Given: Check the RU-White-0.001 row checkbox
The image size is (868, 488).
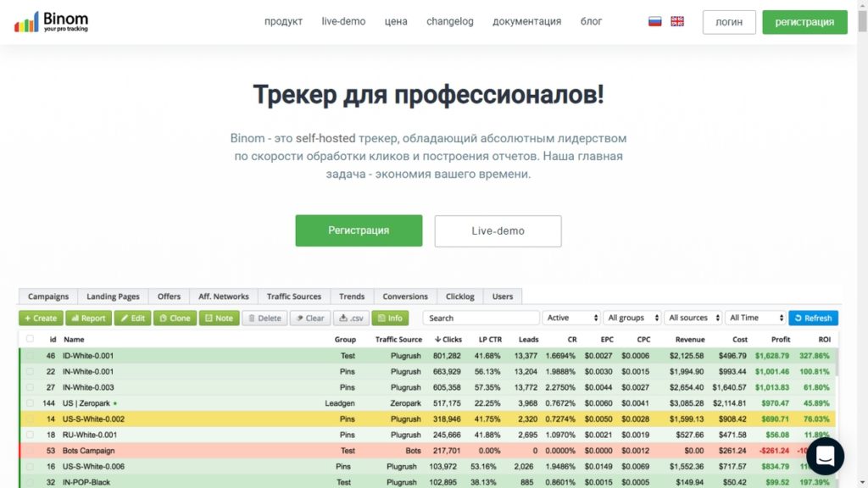Looking at the screenshot, I should click(x=30, y=435).
